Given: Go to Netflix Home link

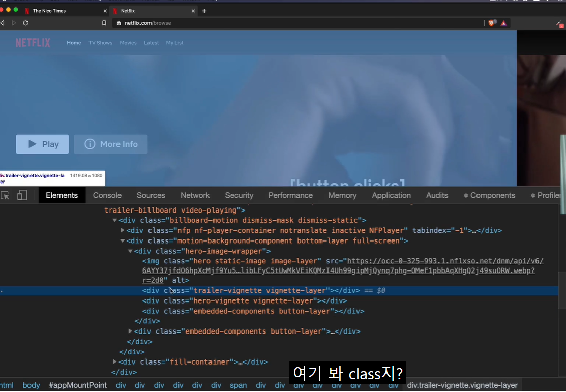Looking at the screenshot, I should (x=74, y=43).
